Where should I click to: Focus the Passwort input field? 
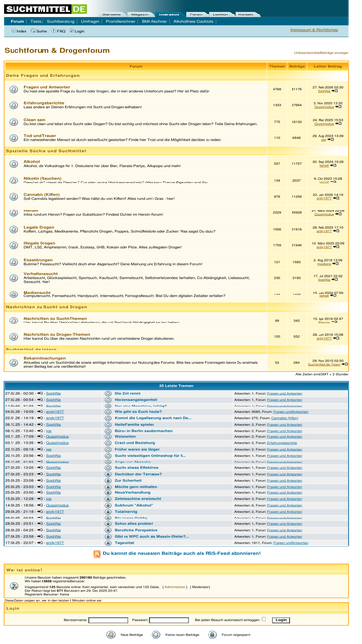tap(169, 620)
